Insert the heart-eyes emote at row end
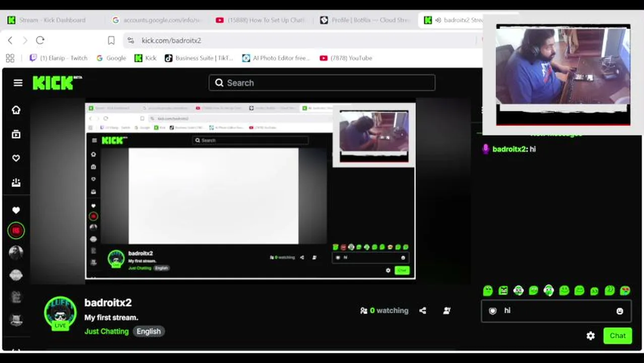 click(625, 290)
